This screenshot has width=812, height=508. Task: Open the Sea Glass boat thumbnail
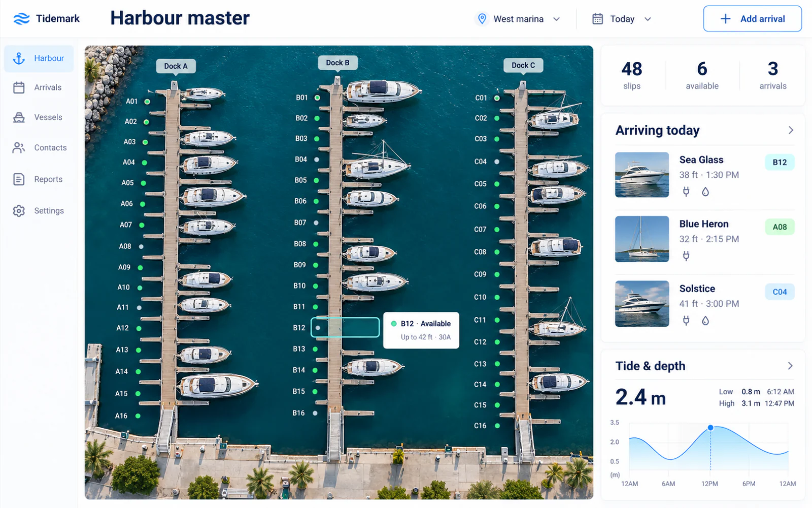pos(642,175)
